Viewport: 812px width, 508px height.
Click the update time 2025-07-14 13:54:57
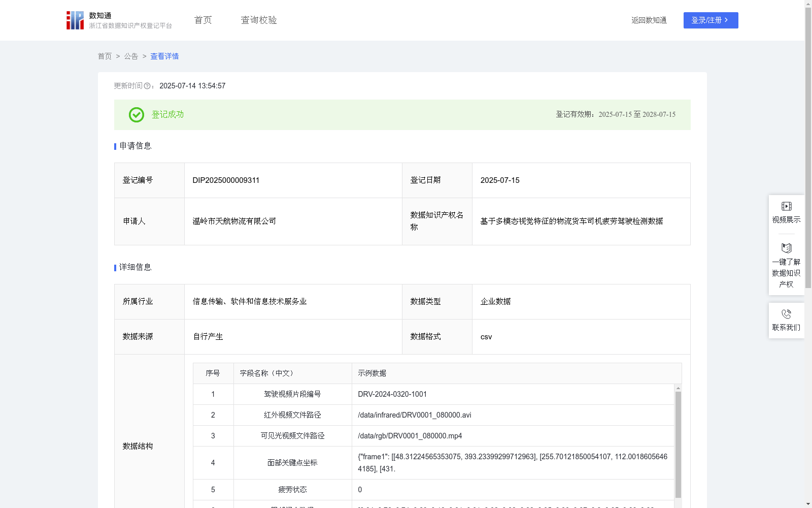coord(192,86)
